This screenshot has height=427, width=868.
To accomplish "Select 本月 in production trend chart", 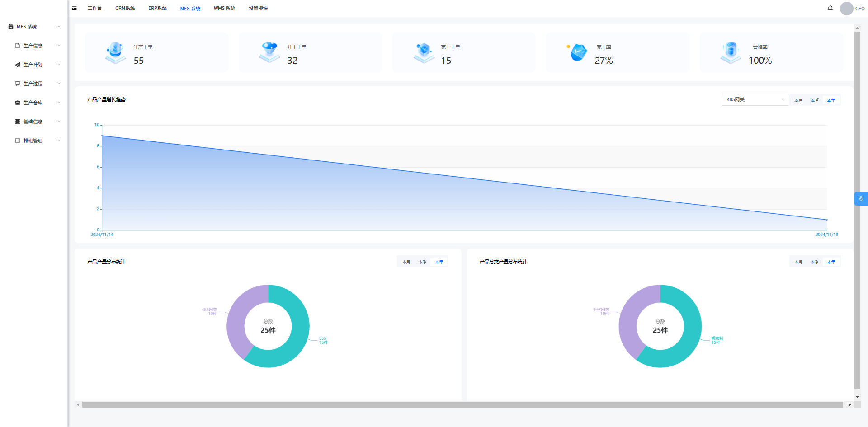I will [798, 100].
